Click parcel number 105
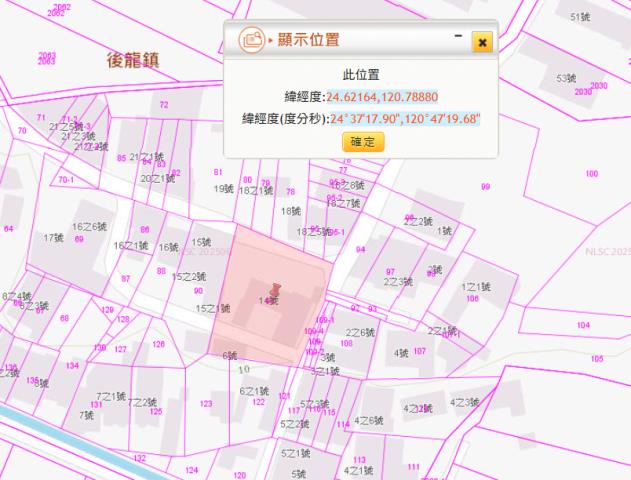This screenshot has height=480, width=631. pos(597,358)
